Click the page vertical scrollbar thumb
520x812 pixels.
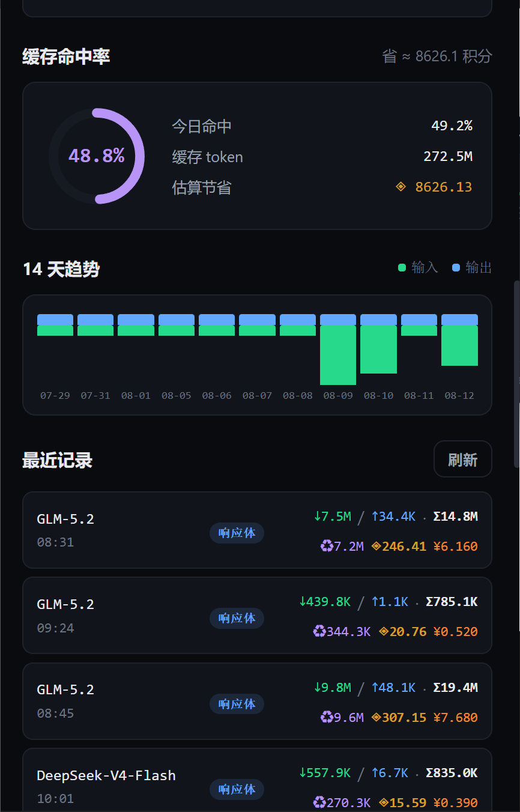click(x=516, y=374)
